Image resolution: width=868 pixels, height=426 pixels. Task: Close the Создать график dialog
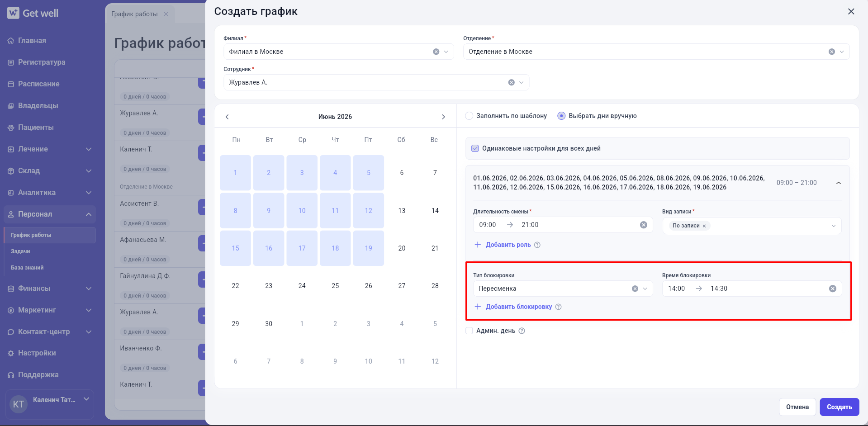click(851, 11)
